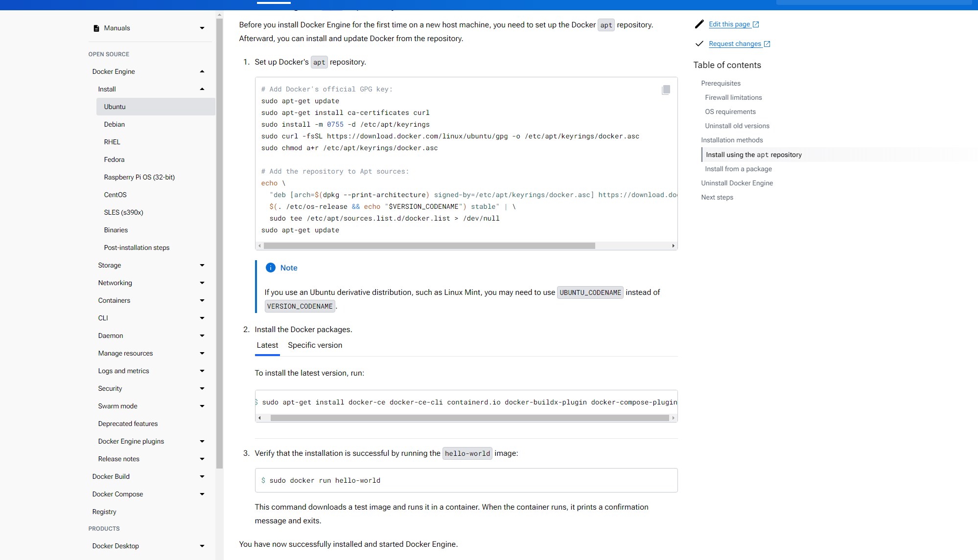The height and width of the screenshot is (560, 978).
Task: Expand the Security section arrow
Action: point(202,388)
